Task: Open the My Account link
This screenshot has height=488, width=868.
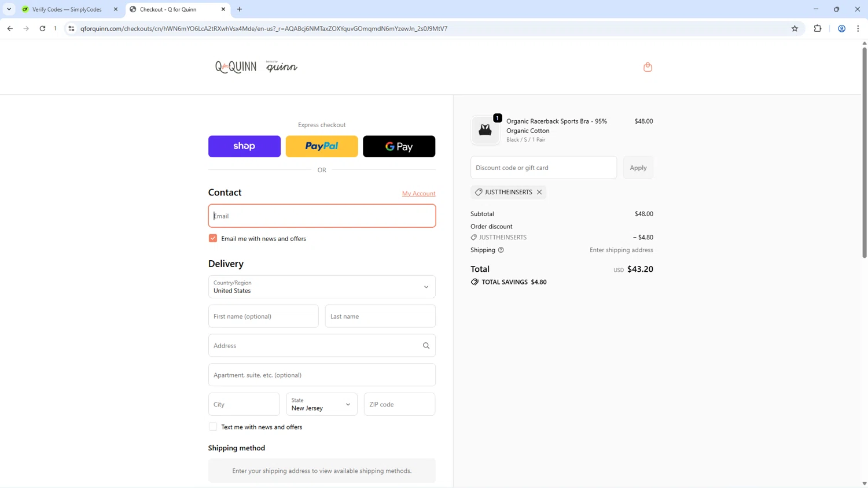Action: (419, 193)
